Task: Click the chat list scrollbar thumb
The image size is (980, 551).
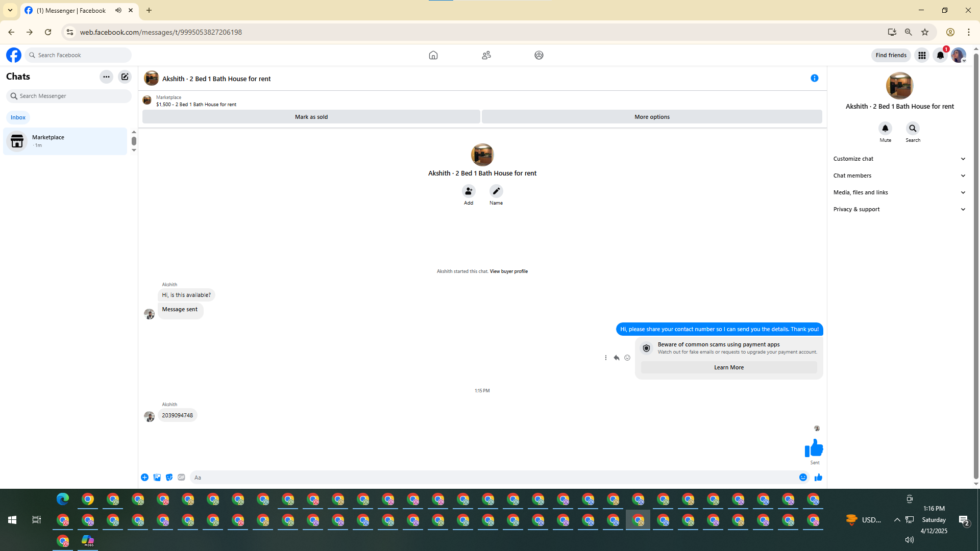Action: (x=134, y=141)
